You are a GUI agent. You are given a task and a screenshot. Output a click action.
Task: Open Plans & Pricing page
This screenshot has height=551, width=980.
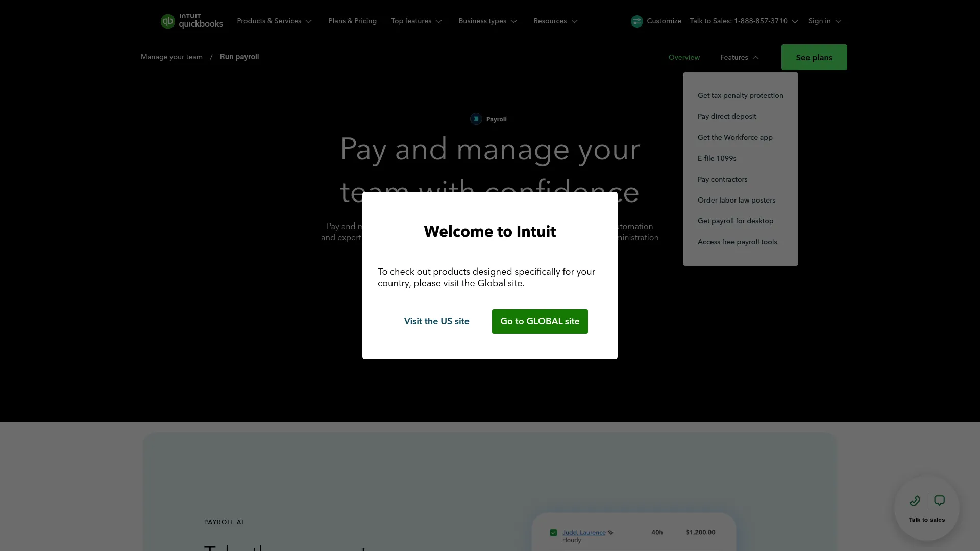click(352, 21)
